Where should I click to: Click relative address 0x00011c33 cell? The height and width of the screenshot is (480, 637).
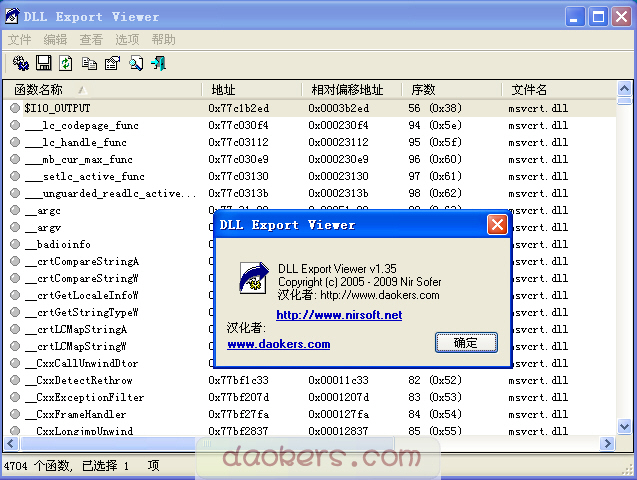[338, 380]
